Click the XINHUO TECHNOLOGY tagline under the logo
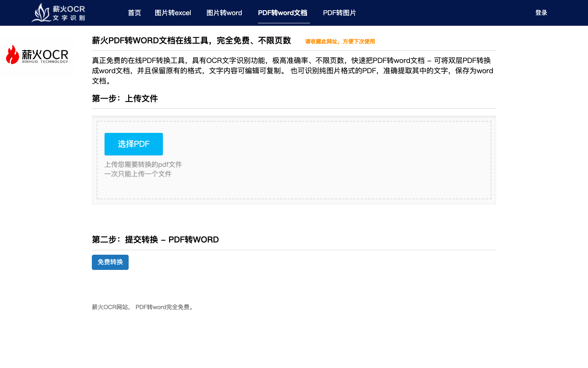The image size is (588, 368). point(45,62)
